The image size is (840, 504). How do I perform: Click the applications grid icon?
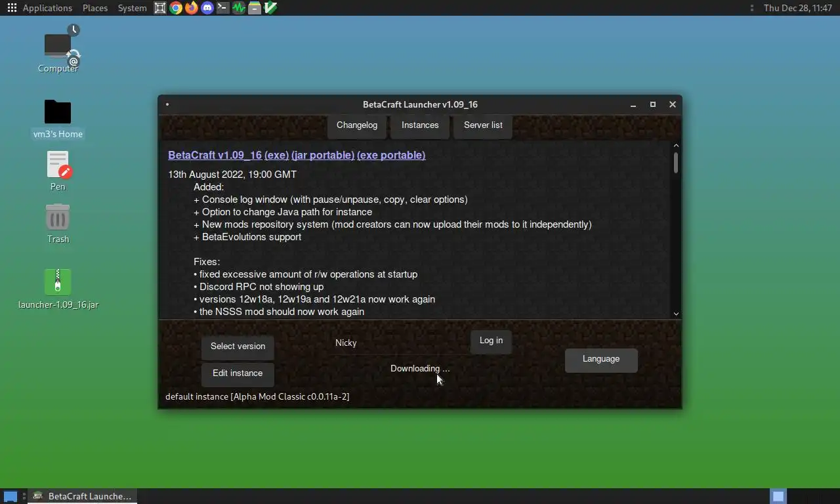(12, 8)
